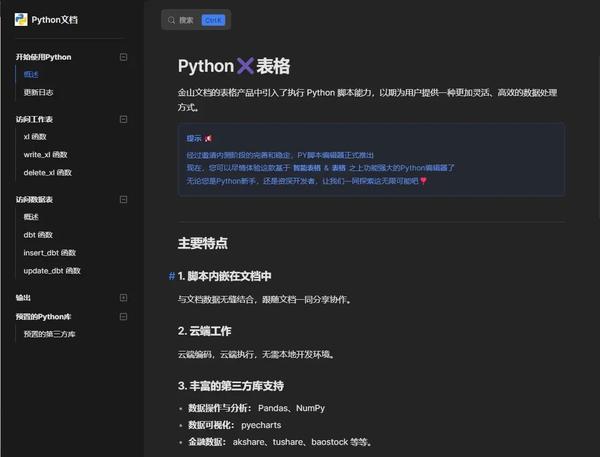Click the megaphone icon beside 提示

coord(208,139)
